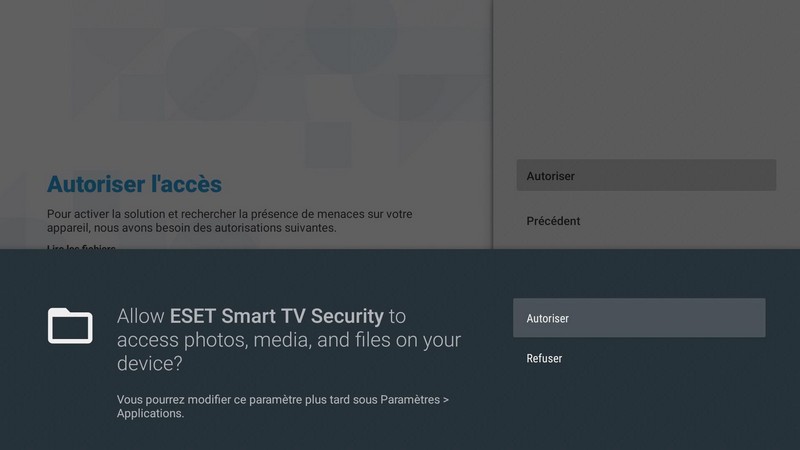Click the vertical divider between the two panels
The width and height of the screenshot is (800, 450).
494,120
